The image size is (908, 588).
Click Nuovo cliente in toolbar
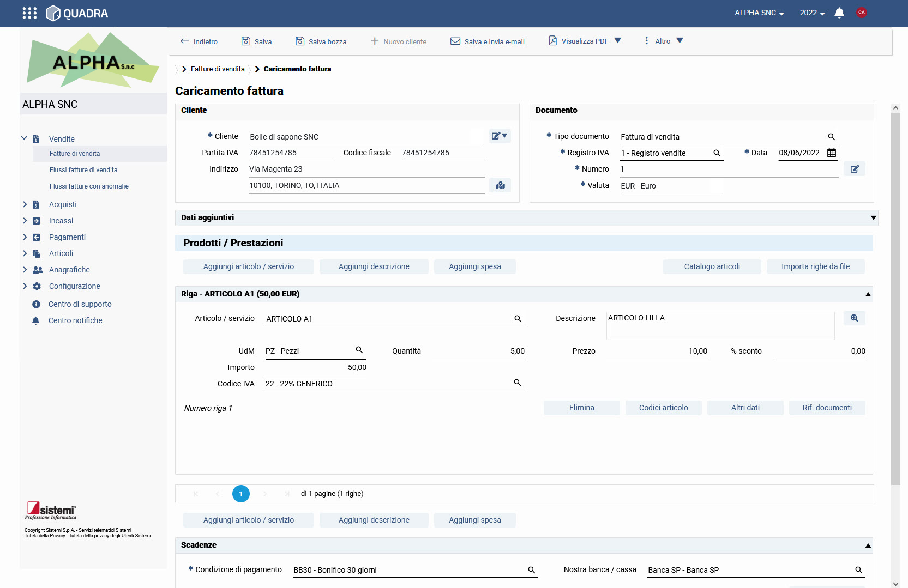pyautogui.click(x=399, y=41)
